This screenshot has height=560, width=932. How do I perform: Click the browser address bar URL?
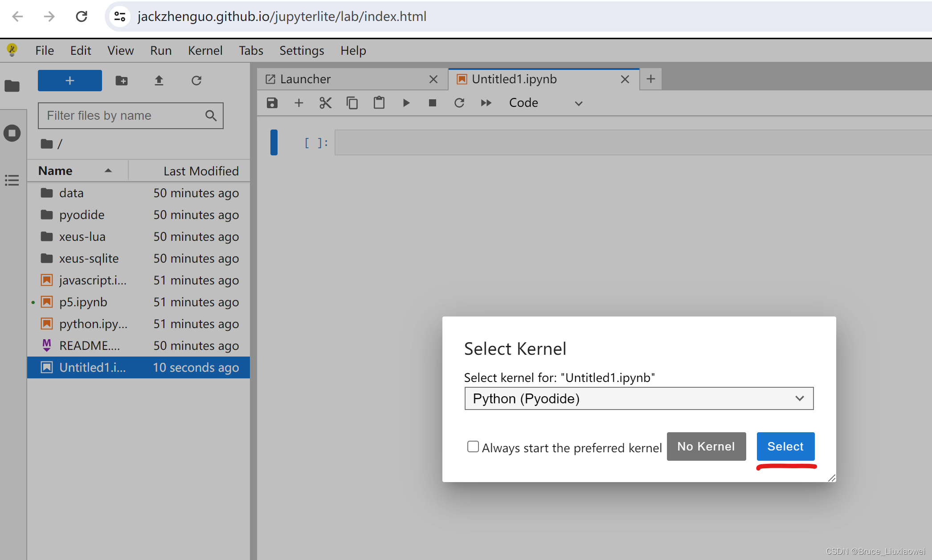tap(282, 16)
